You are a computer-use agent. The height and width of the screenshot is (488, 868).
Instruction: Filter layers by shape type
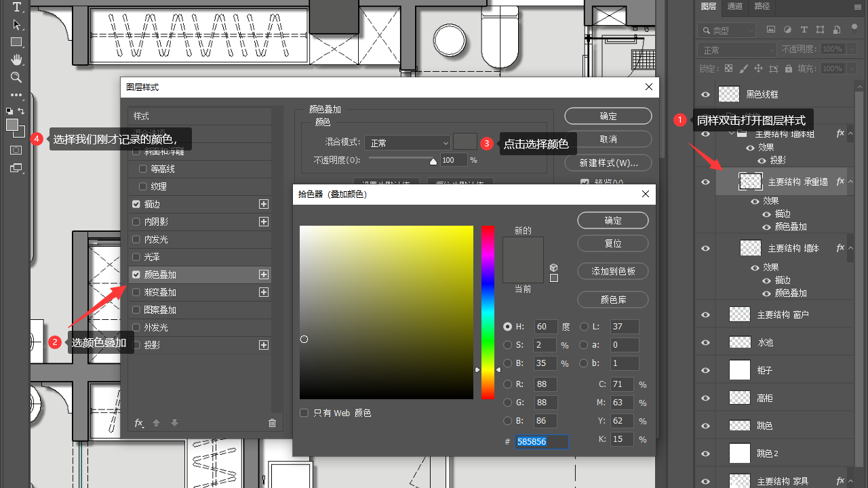click(821, 30)
